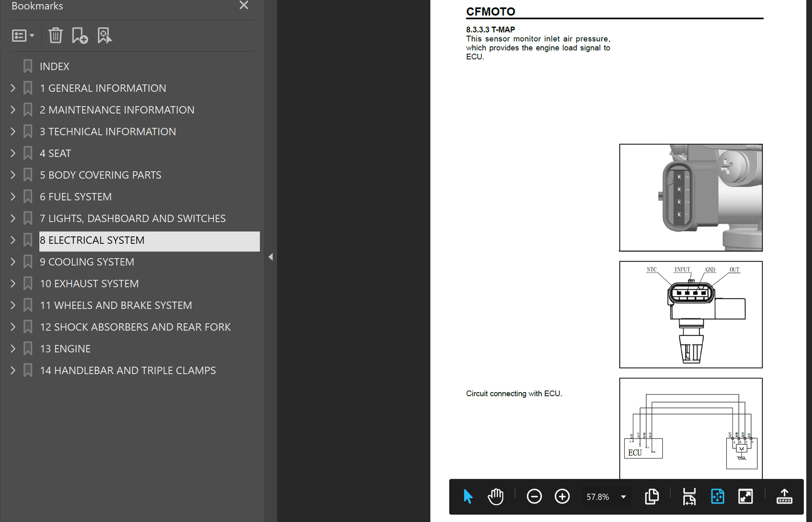Open the zoom level dropdown arrow
The image size is (812, 522).
pos(623,497)
